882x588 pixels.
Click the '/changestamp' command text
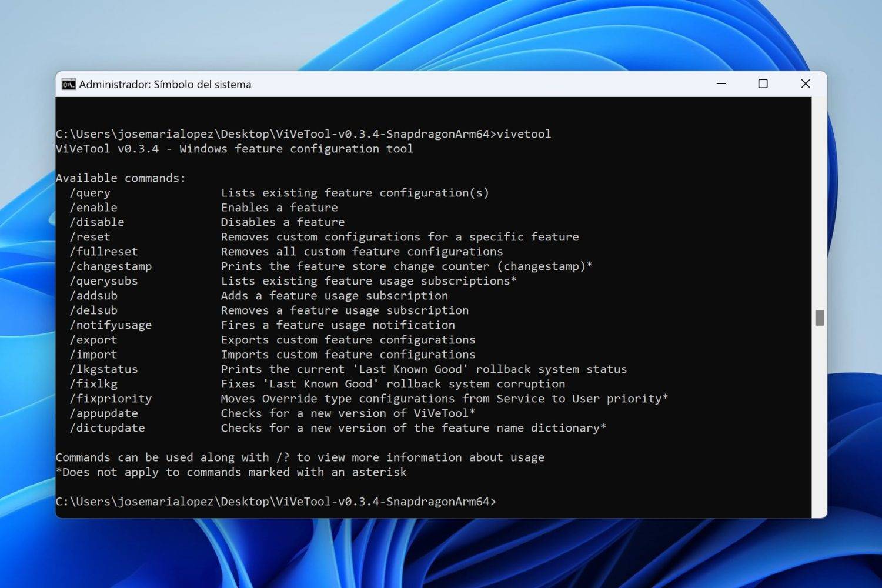point(111,266)
